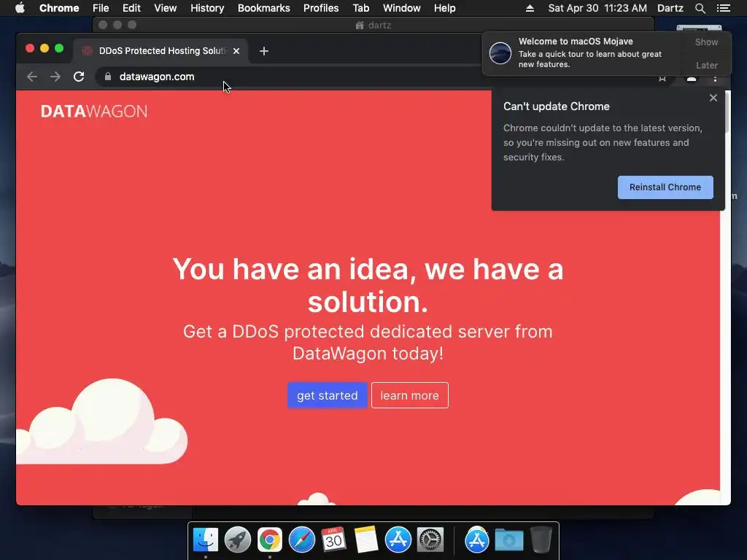Image resolution: width=747 pixels, height=560 pixels.
Task: Open a new tab with plus button
Action: pyautogui.click(x=264, y=51)
